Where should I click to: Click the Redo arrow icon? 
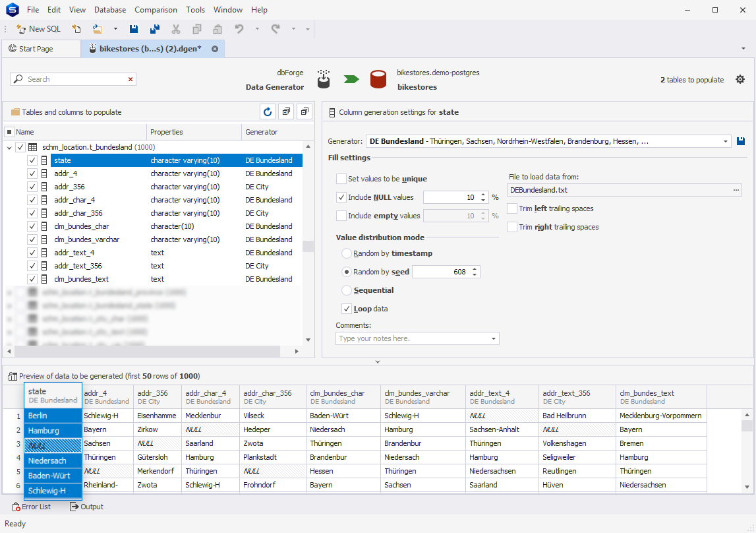pos(276,29)
